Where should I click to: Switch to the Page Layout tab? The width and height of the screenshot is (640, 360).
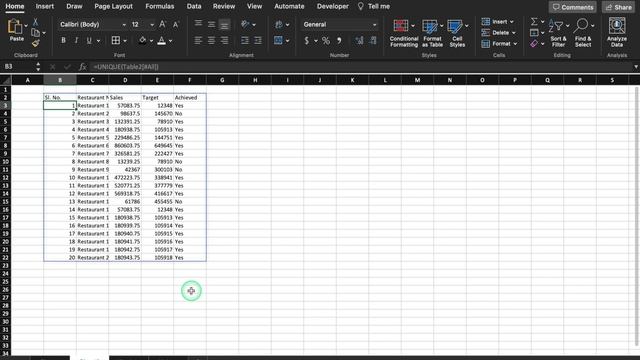[x=113, y=7]
